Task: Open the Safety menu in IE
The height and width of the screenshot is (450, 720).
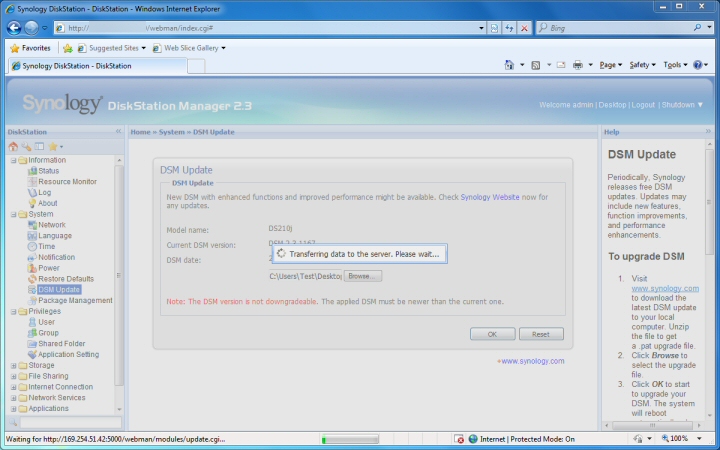Action: 642,65
